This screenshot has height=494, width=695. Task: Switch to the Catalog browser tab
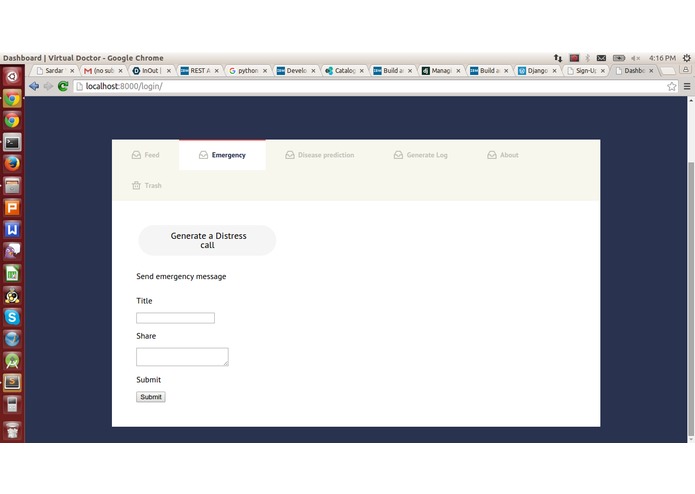[x=344, y=70]
